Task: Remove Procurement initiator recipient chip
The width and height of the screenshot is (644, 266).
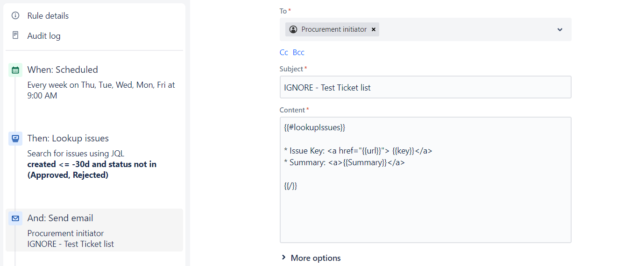Action: pos(374,29)
